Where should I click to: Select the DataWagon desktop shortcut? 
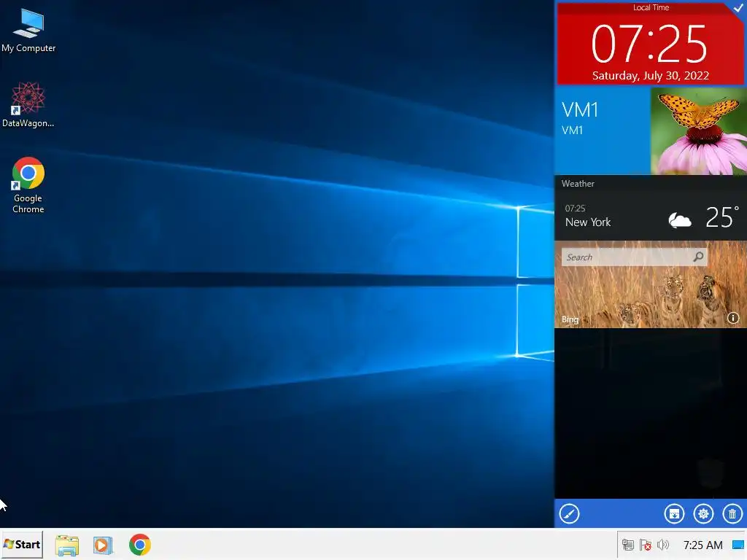[28, 104]
